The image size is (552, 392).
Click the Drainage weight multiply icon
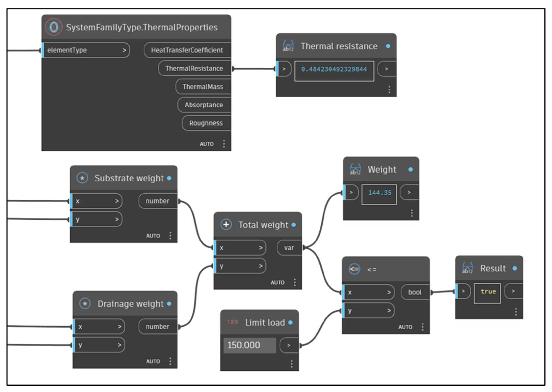coord(85,304)
